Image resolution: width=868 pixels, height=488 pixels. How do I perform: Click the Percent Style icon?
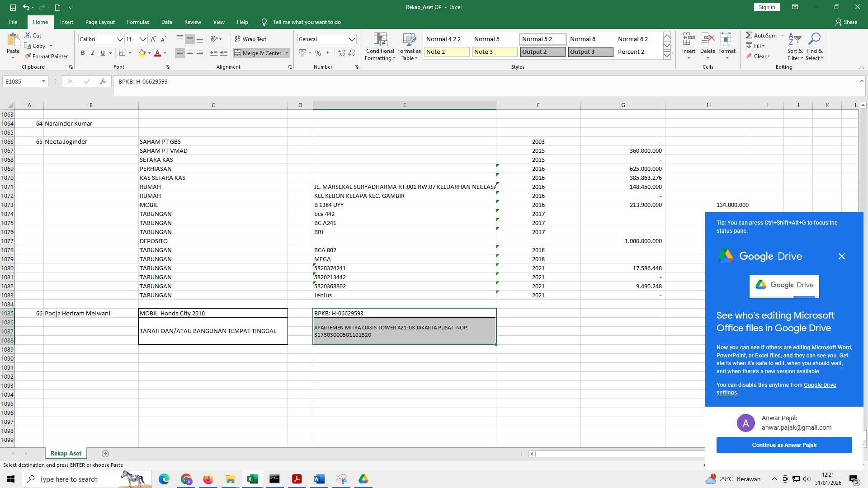coord(318,53)
